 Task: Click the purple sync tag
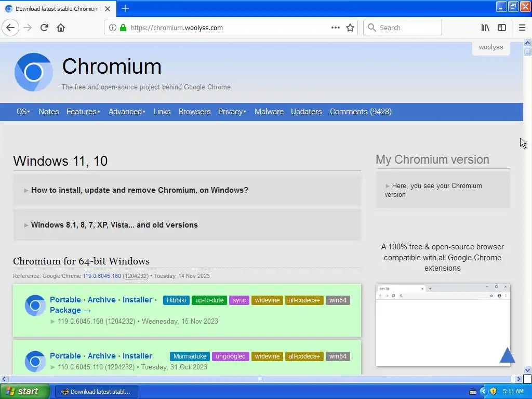coord(239,300)
